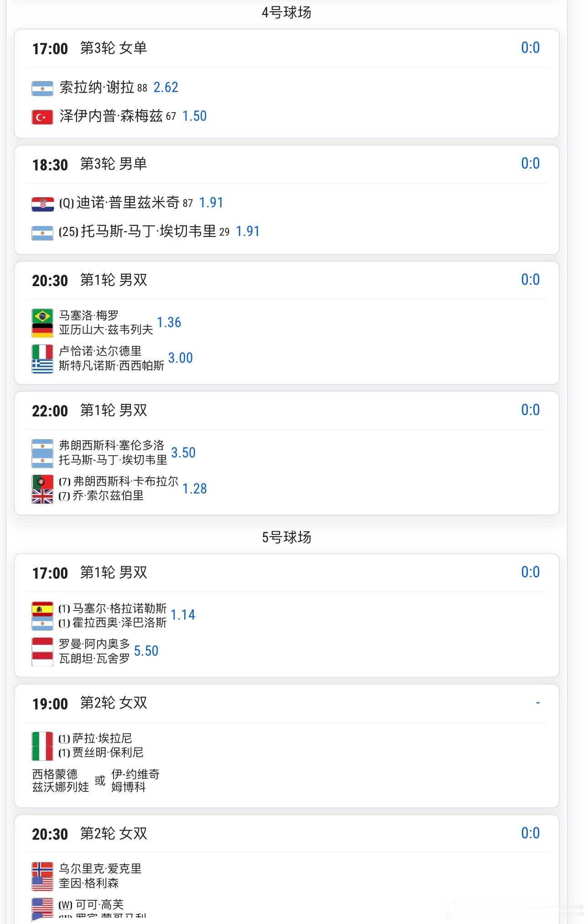Click the Croatia flag next to 迪诺·普里兹米奇
Viewport: 588px width, 924px height.
tap(42, 204)
